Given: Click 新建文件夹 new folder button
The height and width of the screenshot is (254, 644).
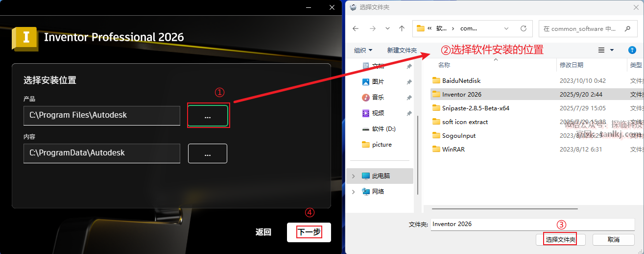Looking at the screenshot, I should tap(402, 50).
